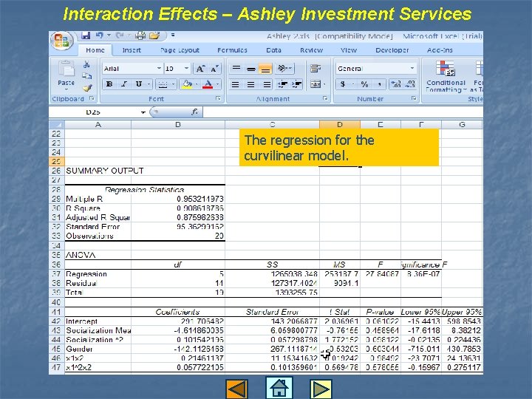Go to the Data tab
This screenshot has width=532, height=399.
(273, 50)
